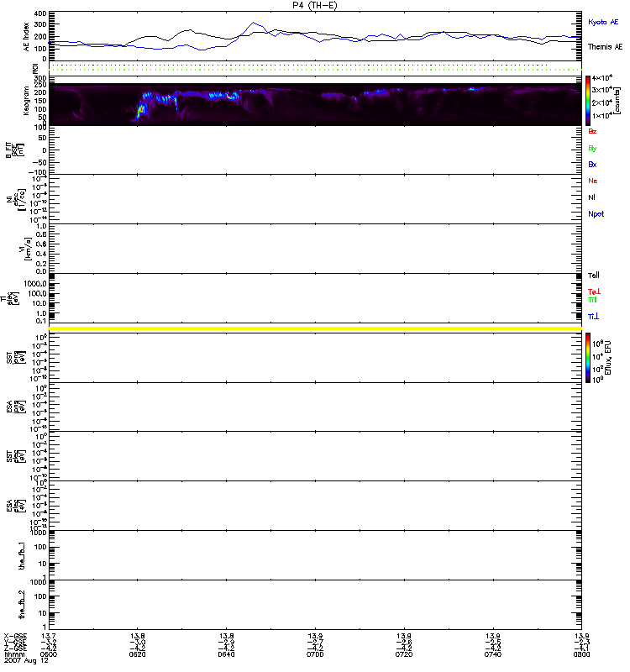The image size is (630, 672).
Task: Click the blue Kyoto AE peak near 0645
Action: point(254,23)
